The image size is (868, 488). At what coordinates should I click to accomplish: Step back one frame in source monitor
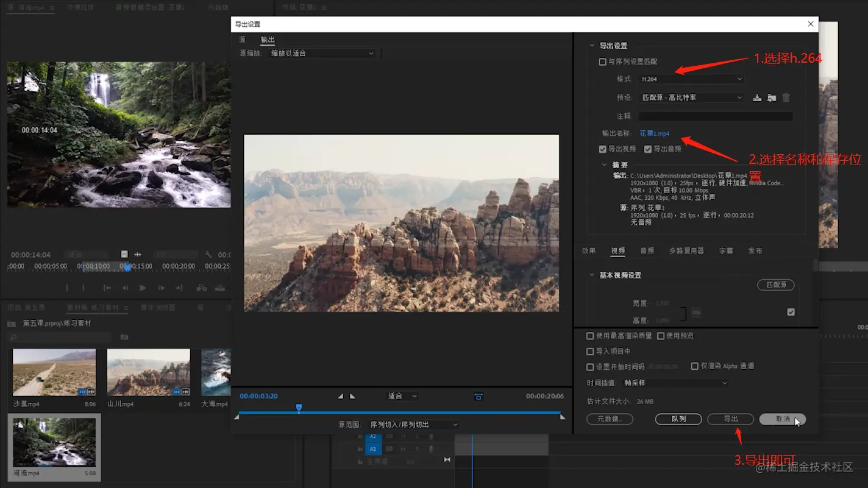[x=125, y=288]
